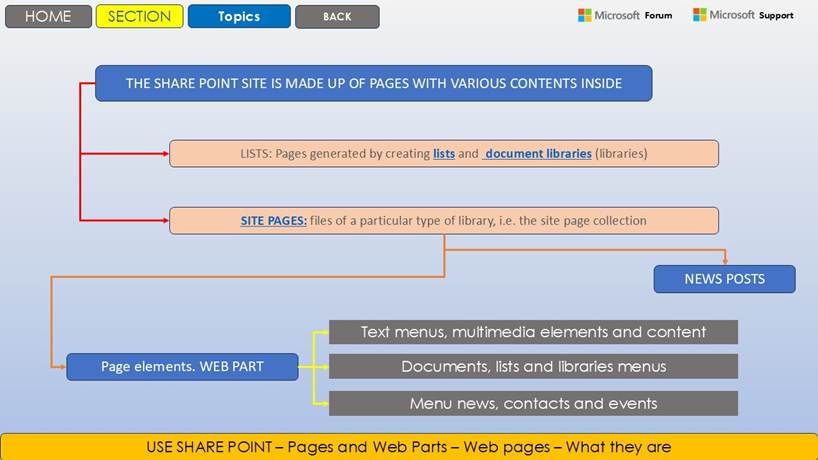Click the NEWS POSTS box
Screen dimensions: 818x460
click(x=724, y=279)
